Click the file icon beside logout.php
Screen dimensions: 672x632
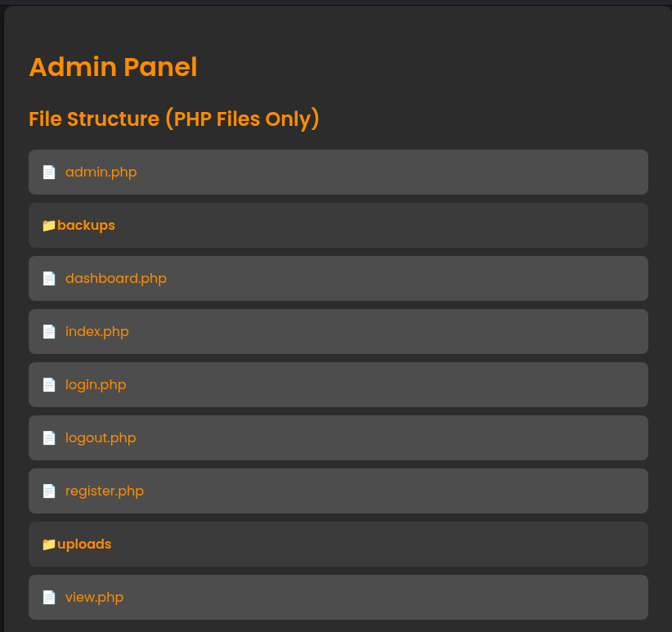(49, 438)
